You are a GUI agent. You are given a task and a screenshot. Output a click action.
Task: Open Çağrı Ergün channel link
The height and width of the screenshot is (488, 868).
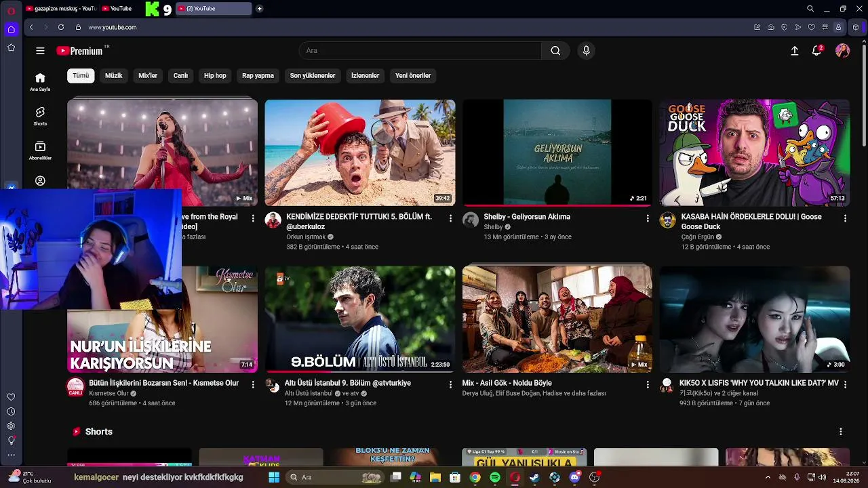pyautogui.click(x=698, y=237)
